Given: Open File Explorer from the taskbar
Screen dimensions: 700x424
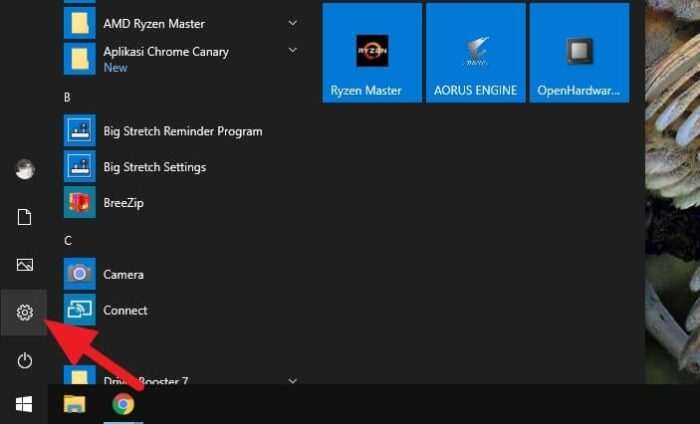Looking at the screenshot, I should (75, 404).
